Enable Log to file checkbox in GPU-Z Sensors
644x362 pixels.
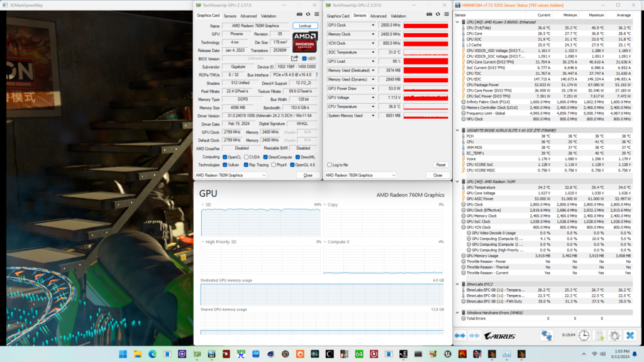(x=330, y=165)
